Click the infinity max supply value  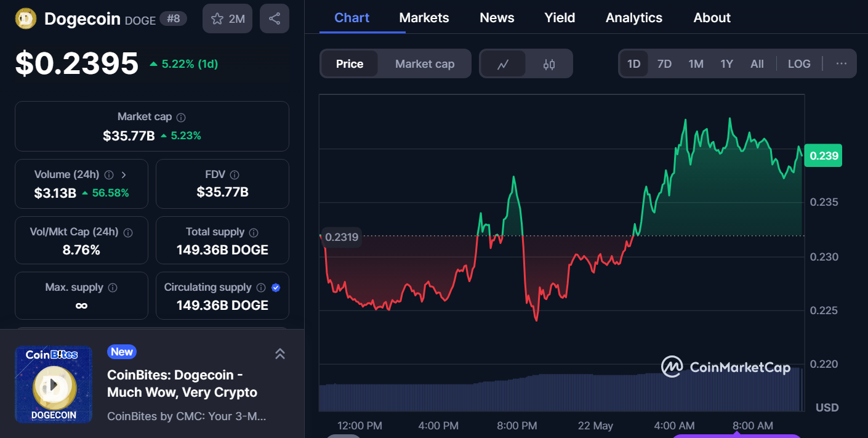pos(81,306)
